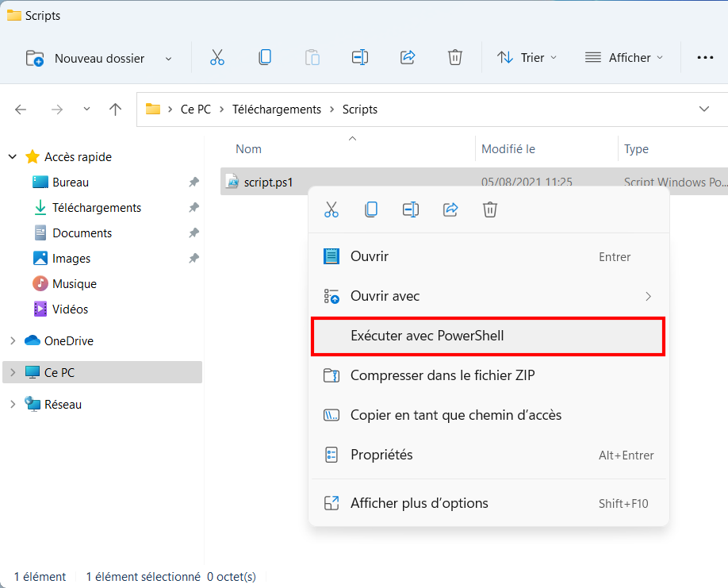Rename via the context menu rename icon
Screen dimensions: 728x588
pos(411,209)
